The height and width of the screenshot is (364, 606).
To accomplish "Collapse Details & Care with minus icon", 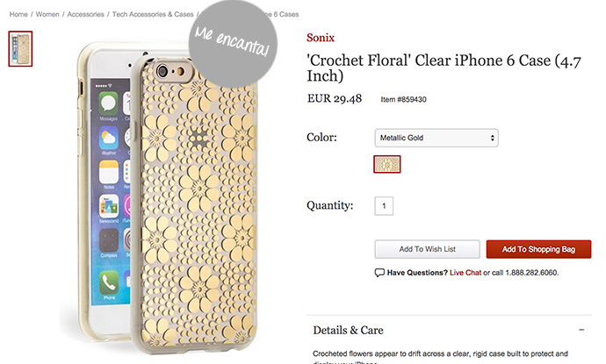I will (581, 331).
